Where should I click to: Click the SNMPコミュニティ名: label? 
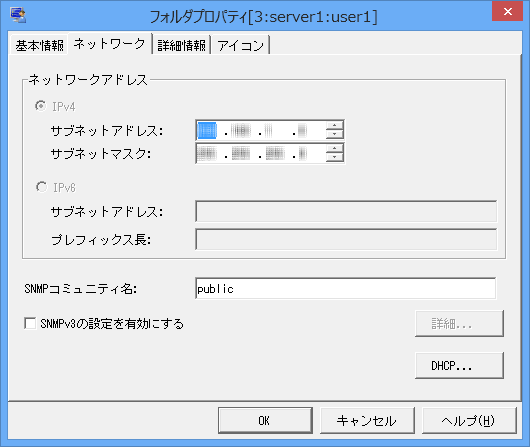(x=80, y=289)
